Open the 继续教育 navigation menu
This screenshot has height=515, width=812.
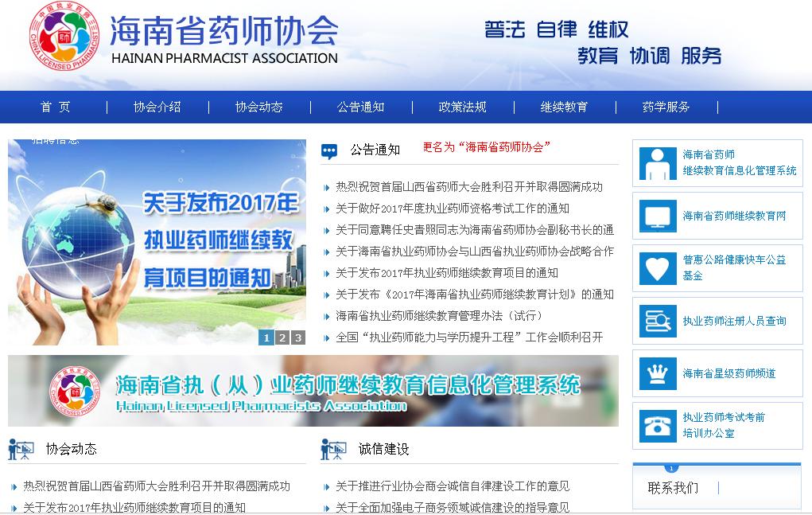point(564,107)
